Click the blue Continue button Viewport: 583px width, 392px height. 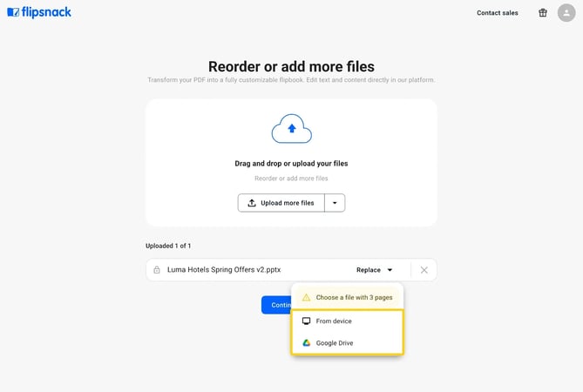coord(276,305)
